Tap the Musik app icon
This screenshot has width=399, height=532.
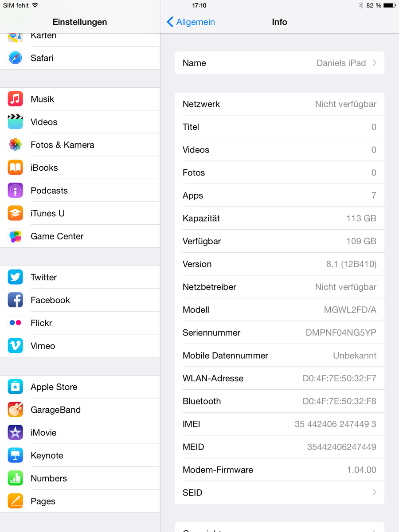click(x=15, y=99)
